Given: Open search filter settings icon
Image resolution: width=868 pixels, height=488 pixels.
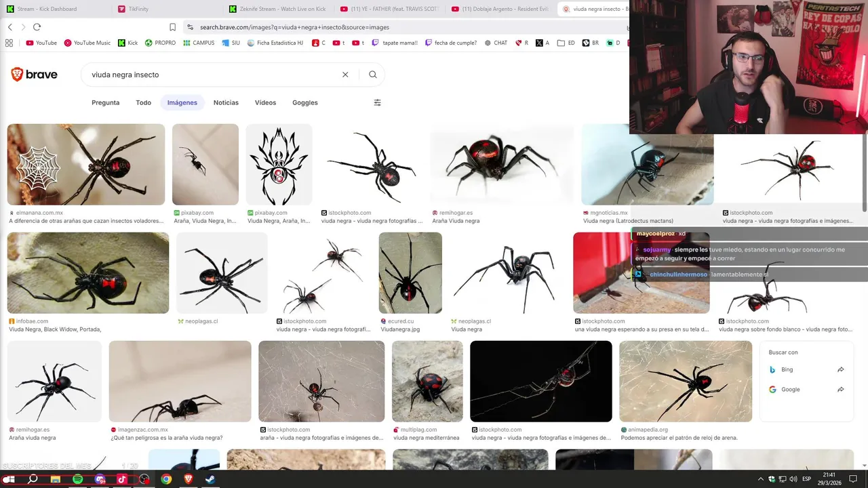Looking at the screenshot, I should 378,102.
